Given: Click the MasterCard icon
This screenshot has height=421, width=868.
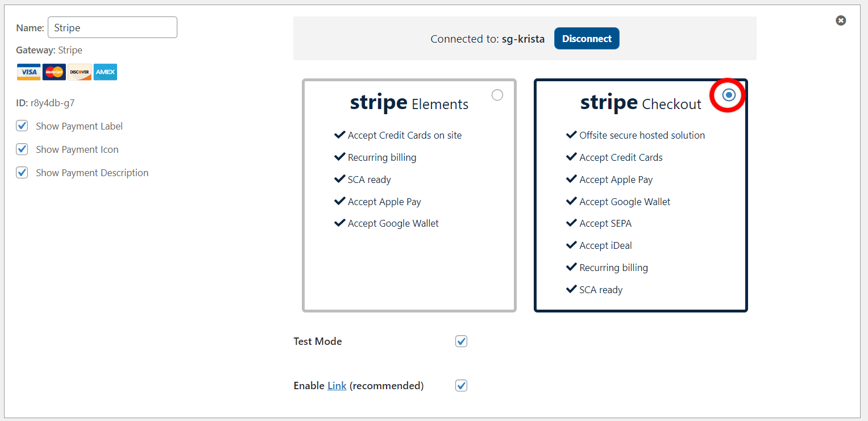Looking at the screenshot, I should [54, 72].
